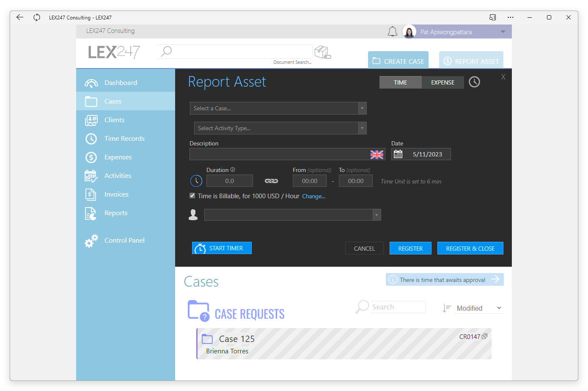Open the Modified sort dropdown
The image size is (588, 391).
(479, 308)
